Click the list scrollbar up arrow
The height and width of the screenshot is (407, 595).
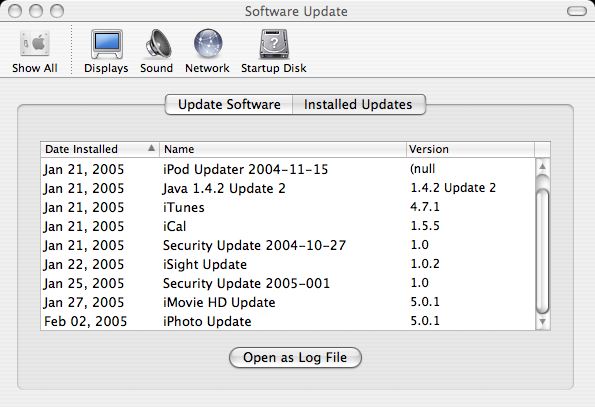coord(543,166)
